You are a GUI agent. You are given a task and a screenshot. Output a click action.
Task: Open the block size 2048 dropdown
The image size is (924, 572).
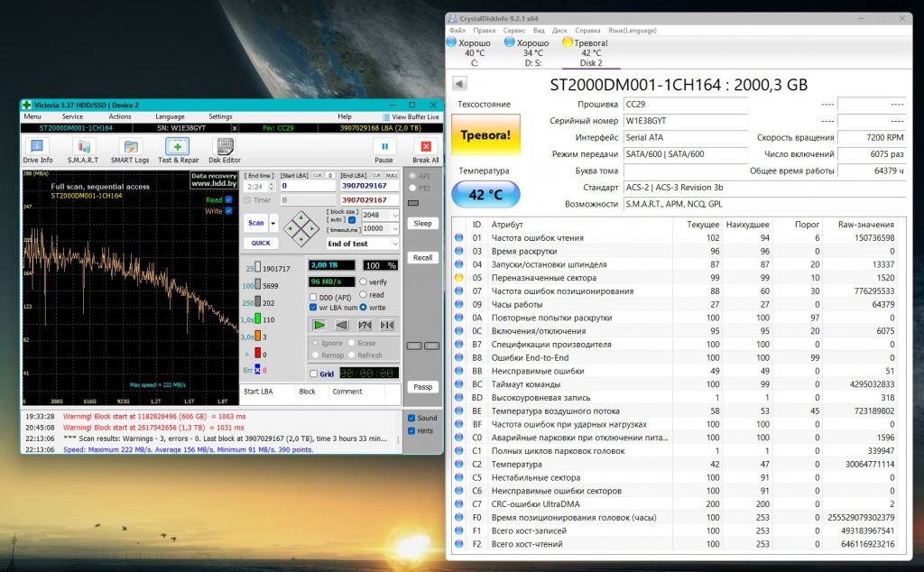click(x=395, y=215)
